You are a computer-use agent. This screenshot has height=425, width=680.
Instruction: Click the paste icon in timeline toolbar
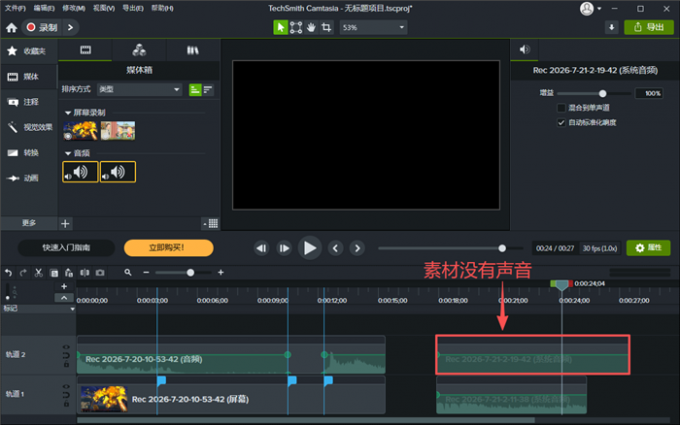pyautogui.click(x=69, y=272)
